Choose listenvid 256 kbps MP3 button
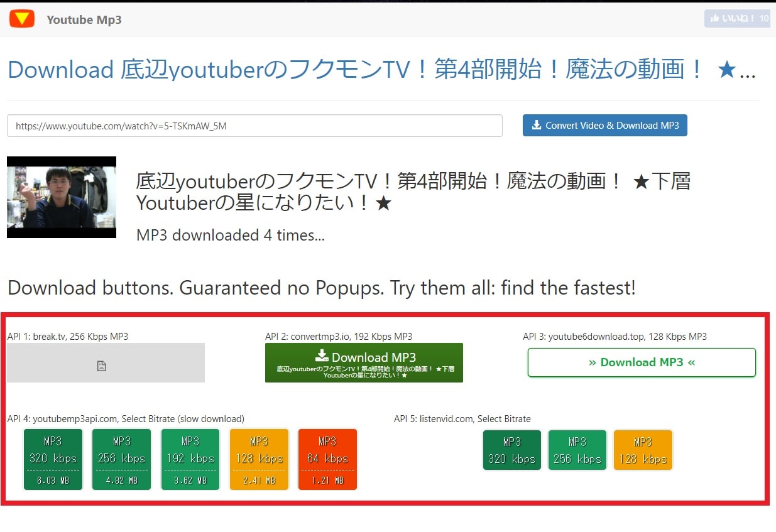 tap(577, 450)
